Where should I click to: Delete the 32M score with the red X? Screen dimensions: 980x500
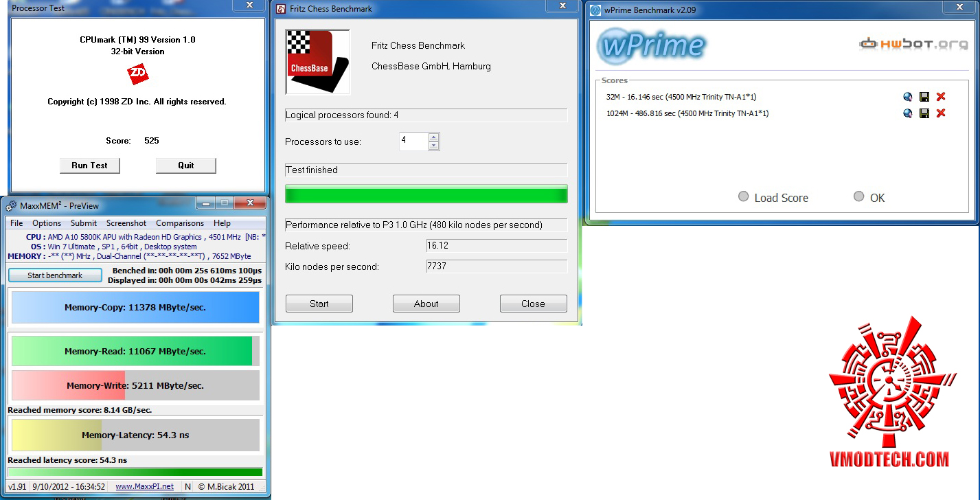[941, 97]
